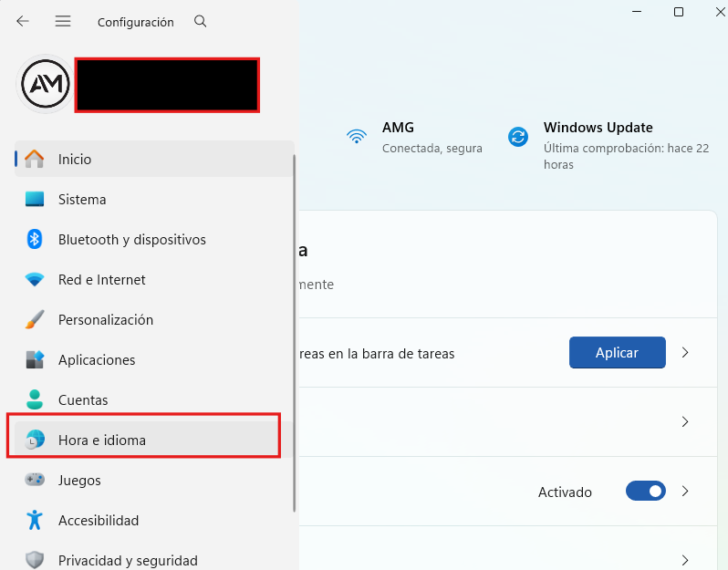Click the Personalización paintbrush icon

(x=35, y=319)
